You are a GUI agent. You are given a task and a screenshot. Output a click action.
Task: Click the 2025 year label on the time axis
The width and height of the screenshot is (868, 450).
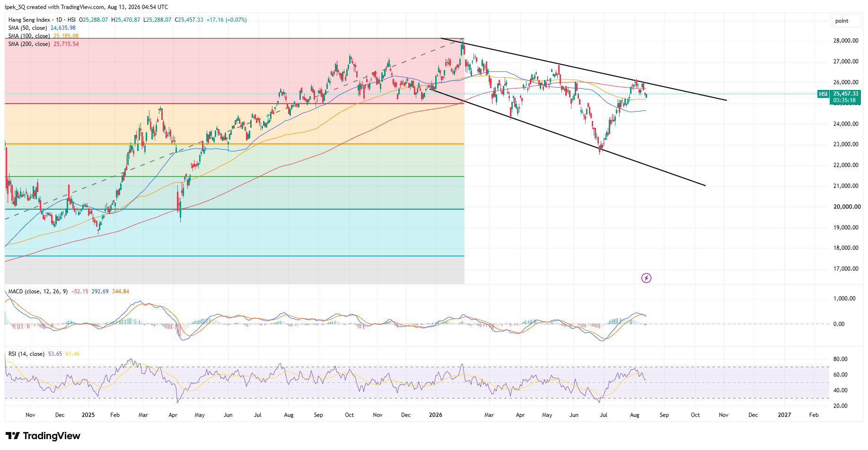click(x=88, y=415)
